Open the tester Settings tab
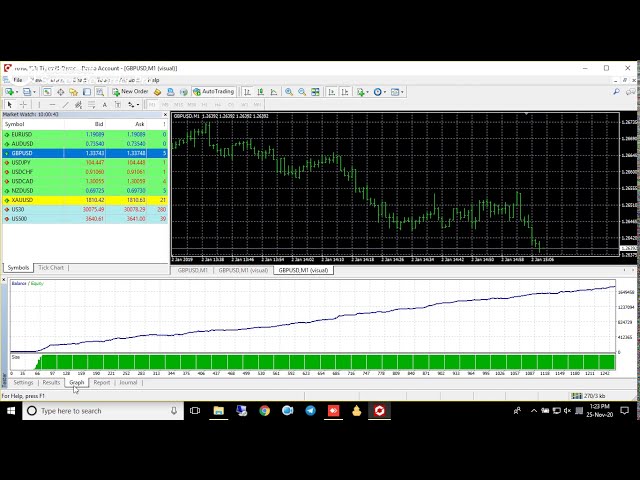The width and height of the screenshot is (640, 480). tap(23, 382)
